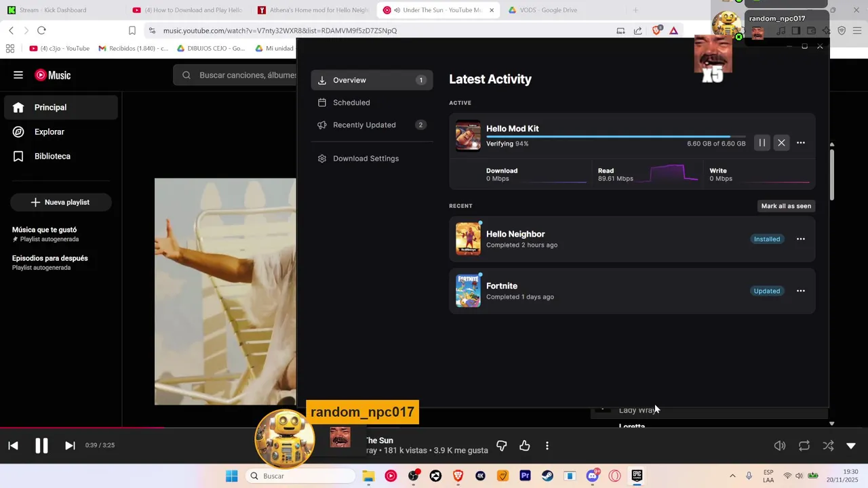This screenshot has width=868, height=488.
Task: Click the song playback progress bar
Action: [x=434, y=428]
